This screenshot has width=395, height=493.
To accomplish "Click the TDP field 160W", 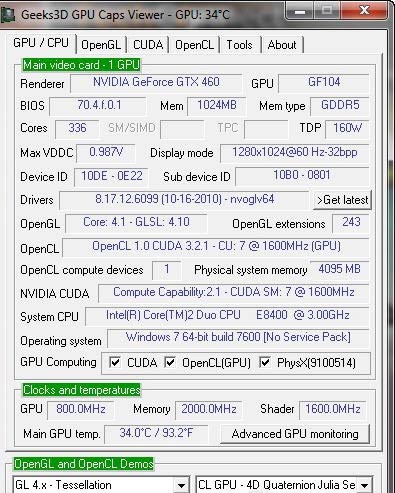I will click(347, 129).
